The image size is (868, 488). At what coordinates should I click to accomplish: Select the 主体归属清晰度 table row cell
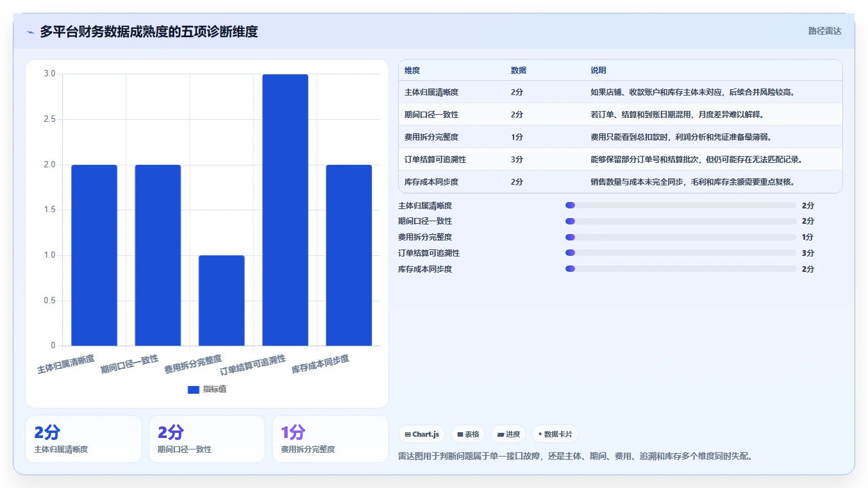431,92
